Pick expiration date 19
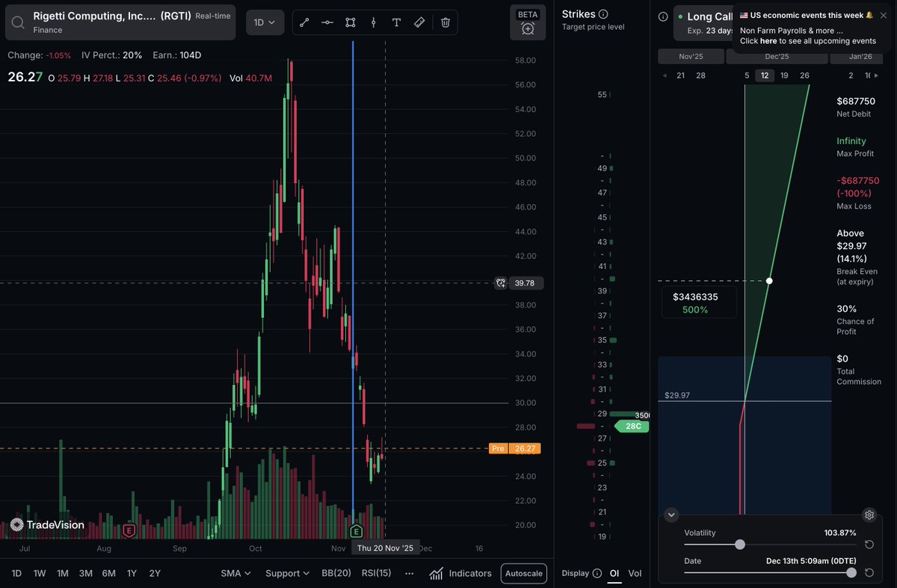897x588 pixels. [784, 75]
